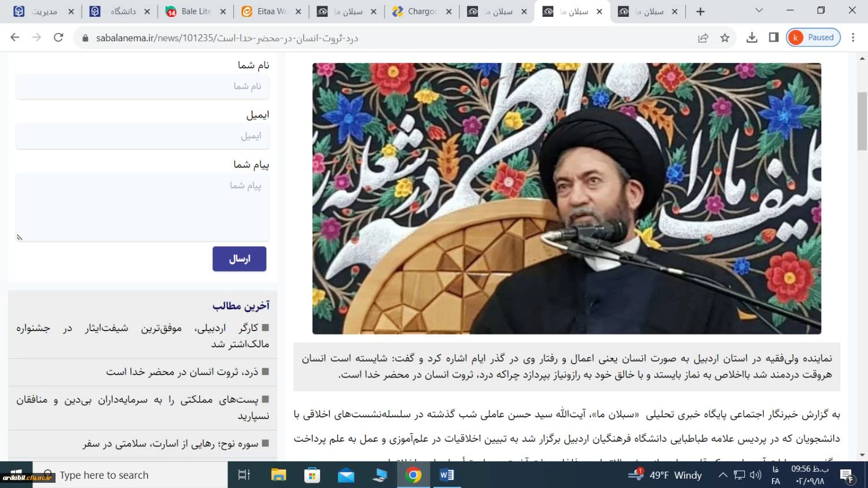This screenshot has height=488, width=868.
Task: Switch to the Bale Lite tab
Action: click(196, 12)
